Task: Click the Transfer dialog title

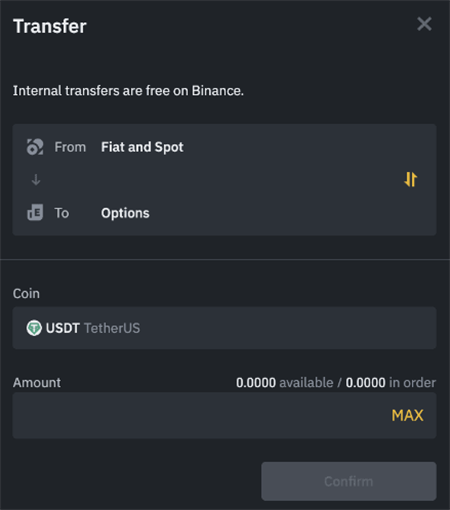Action: [50, 26]
